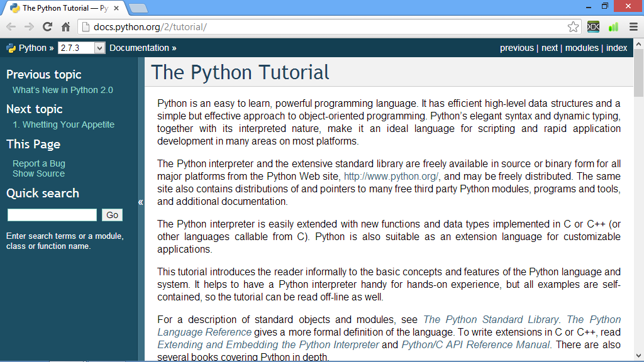This screenshot has width=644, height=362.
Task: Click the page icon in the address bar
Action: (x=86, y=27)
